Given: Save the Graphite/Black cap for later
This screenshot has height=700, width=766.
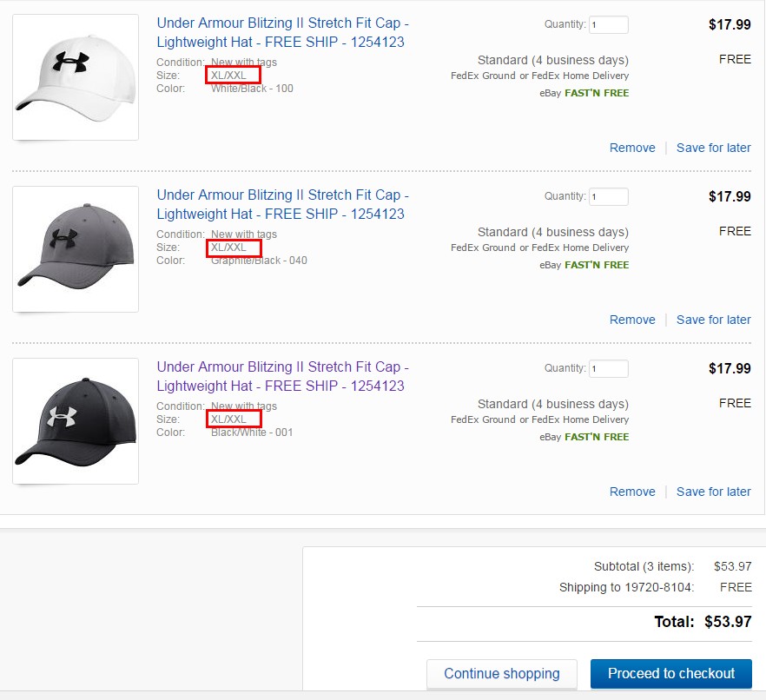Looking at the screenshot, I should pos(713,320).
